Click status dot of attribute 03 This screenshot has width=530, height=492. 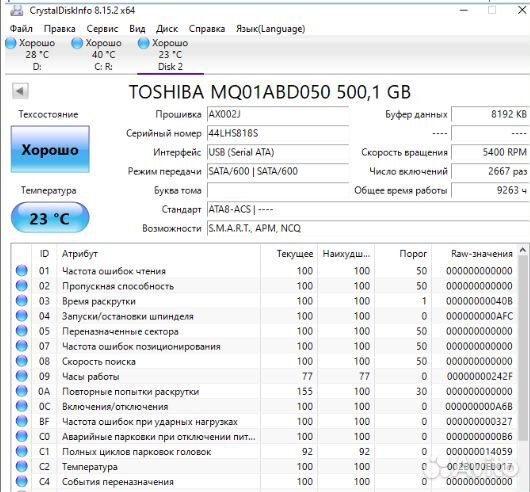pyautogui.click(x=22, y=301)
